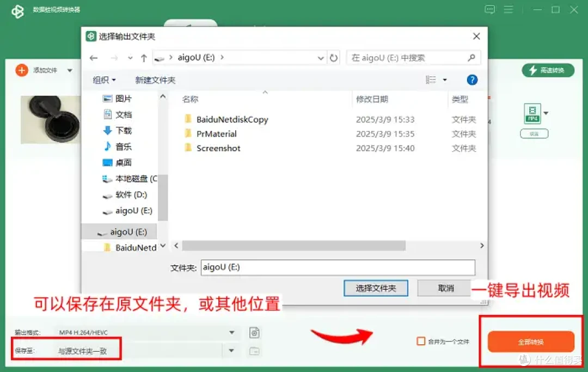Screen dimensions: 588x372
Task: Open the blue help icon
Action: [x=472, y=80]
